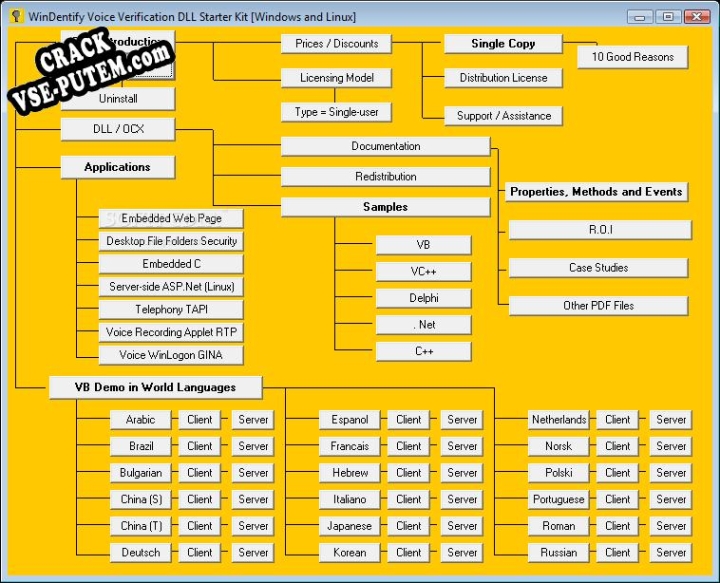Launch the Espanol Server demo
The image size is (720, 583).
click(x=462, y=420)
